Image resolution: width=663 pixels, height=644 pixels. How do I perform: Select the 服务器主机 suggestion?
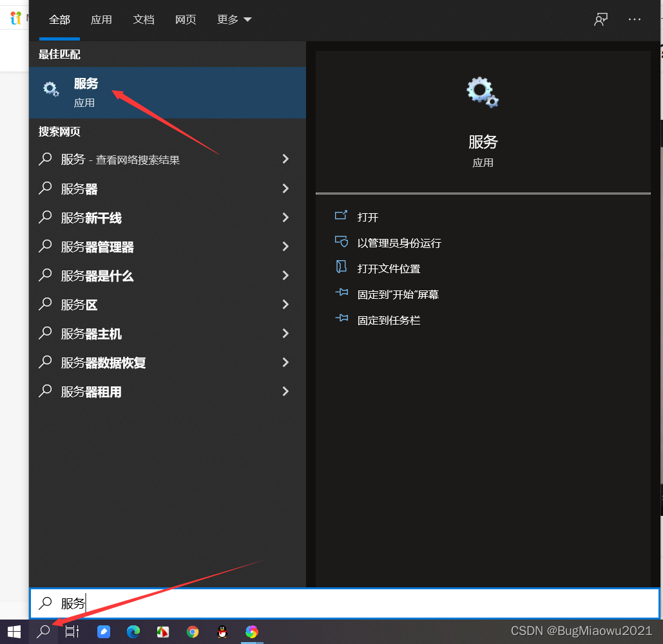pyautogui.click(x=168, y=334)
